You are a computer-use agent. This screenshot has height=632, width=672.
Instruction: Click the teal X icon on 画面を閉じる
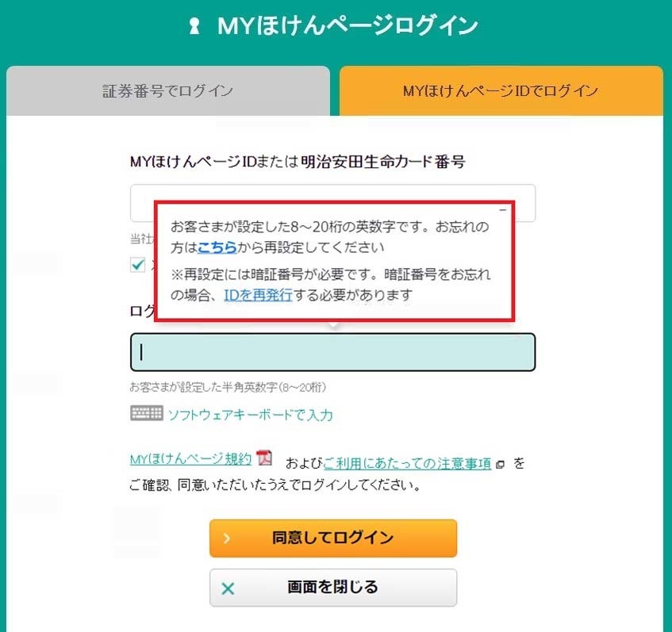(228, 588)
